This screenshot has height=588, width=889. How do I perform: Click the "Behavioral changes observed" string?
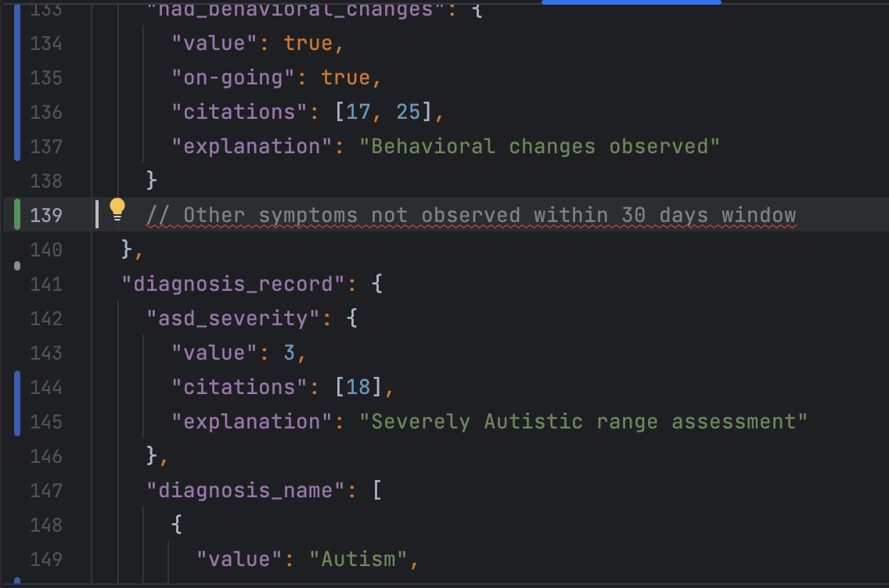[x=545, y=146]
